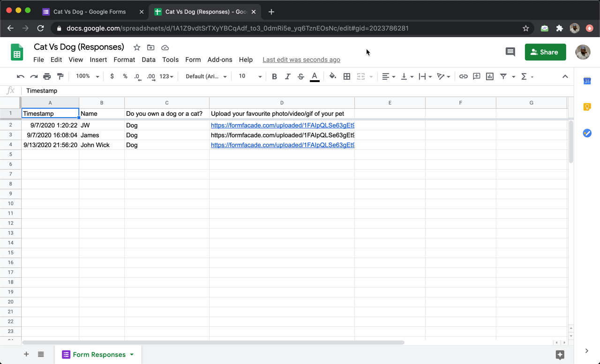Insert a chart using toolbar icon

pos(490,76)
